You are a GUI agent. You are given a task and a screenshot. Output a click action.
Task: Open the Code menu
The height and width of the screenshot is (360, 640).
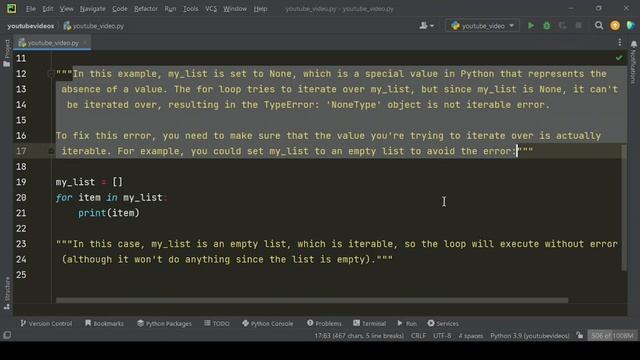pos(120,9)
